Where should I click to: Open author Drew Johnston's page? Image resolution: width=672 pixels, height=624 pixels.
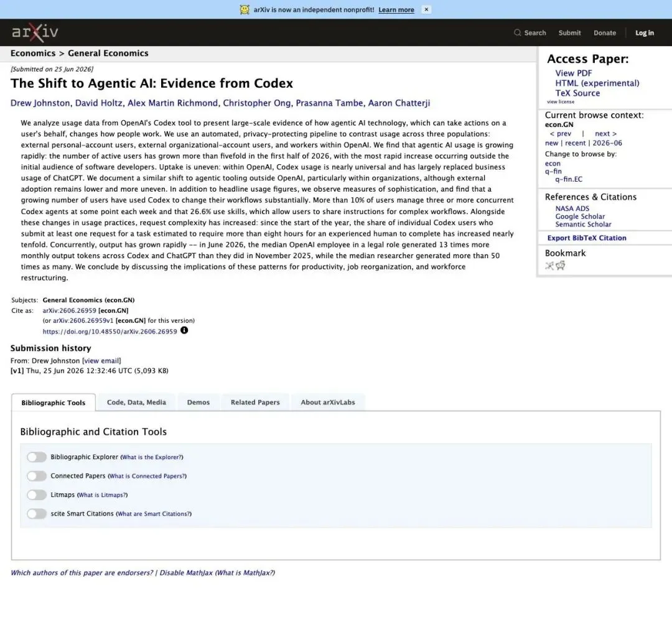tap(40, 103)
